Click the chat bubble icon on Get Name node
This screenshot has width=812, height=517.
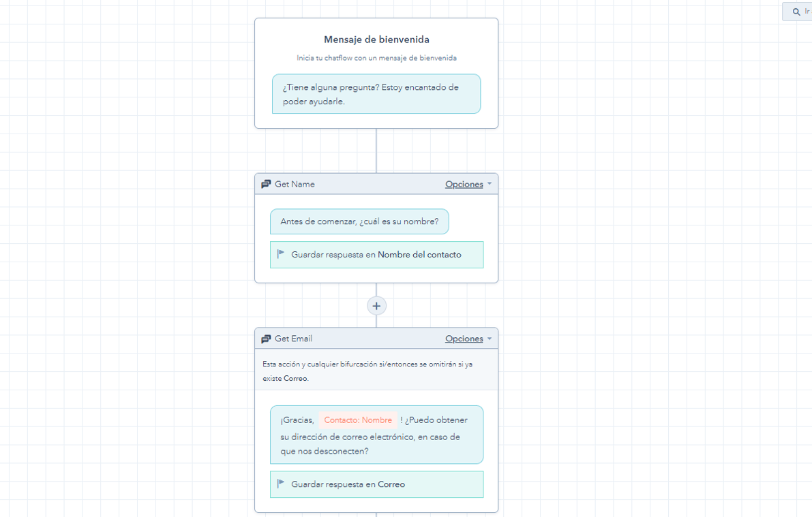pyautogui.click(x=267, y=183)
